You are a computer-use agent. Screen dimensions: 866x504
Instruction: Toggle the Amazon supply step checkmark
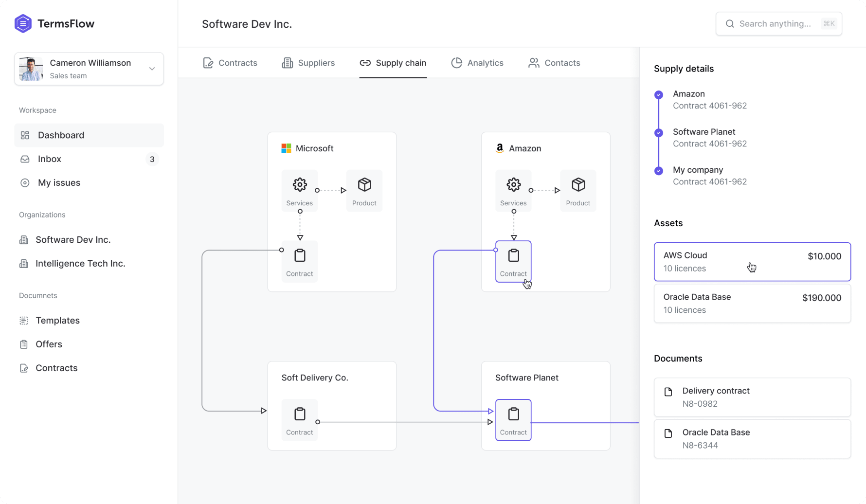tap(659, 95)
